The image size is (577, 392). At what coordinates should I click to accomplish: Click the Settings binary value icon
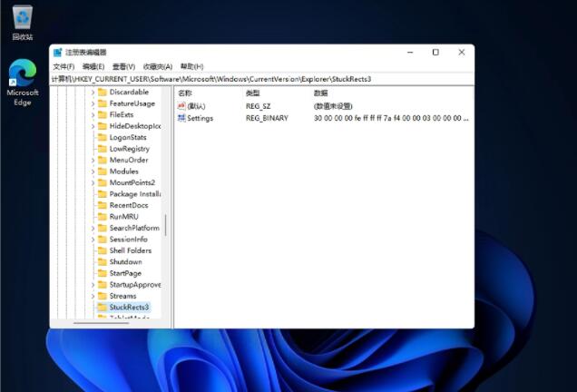[181, 118]
